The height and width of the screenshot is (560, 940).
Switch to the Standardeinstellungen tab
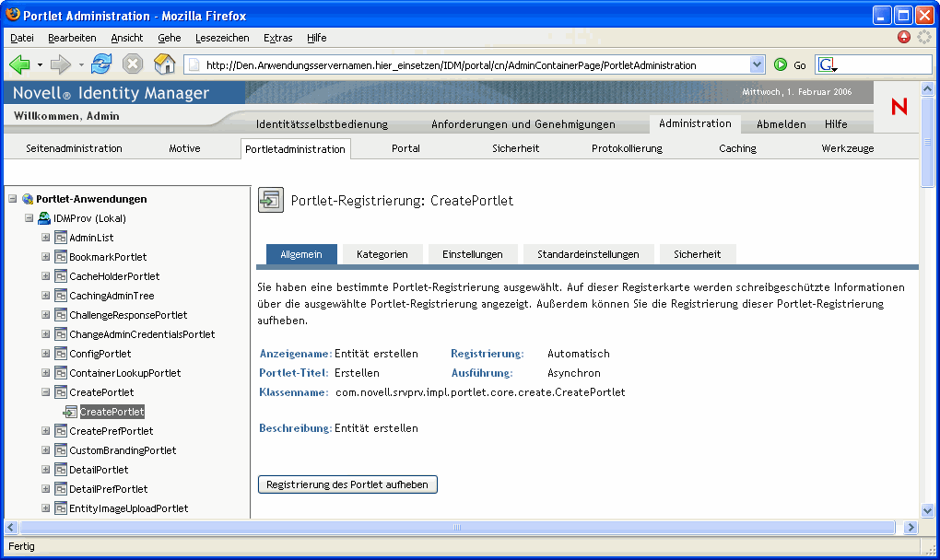(588, 254)
